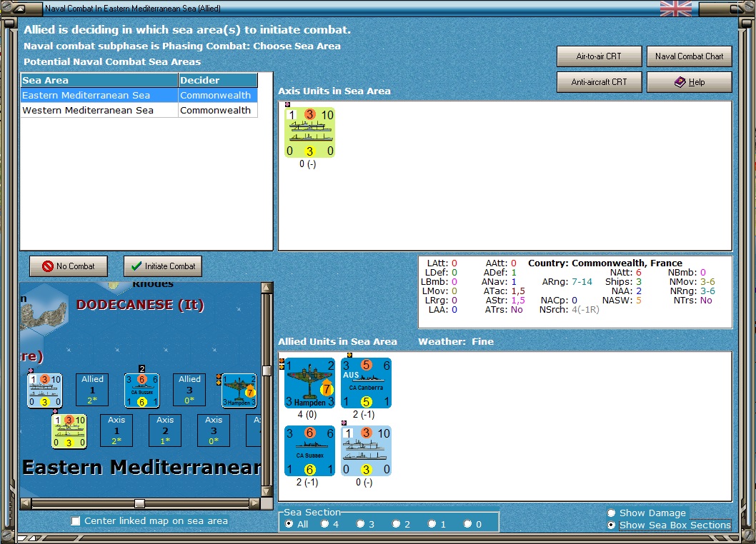Select sea section 2 radio button
Image resolution: width=756 pixels, height=544 pixels.
[x=396, y=524]
